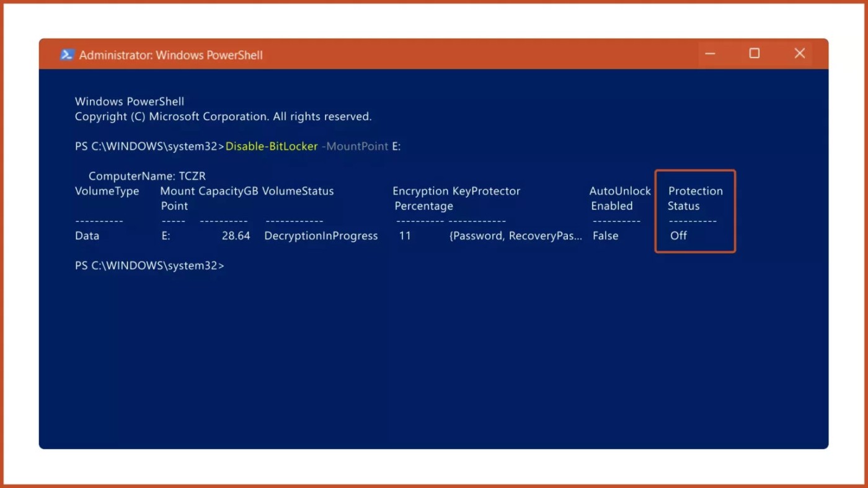Click the KeyProtector column header

pos(486,191)
